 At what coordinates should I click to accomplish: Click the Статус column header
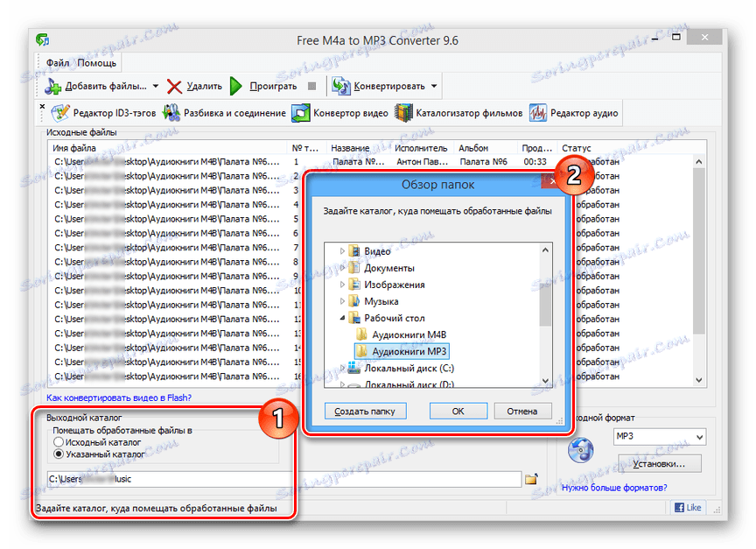[626, 148]
